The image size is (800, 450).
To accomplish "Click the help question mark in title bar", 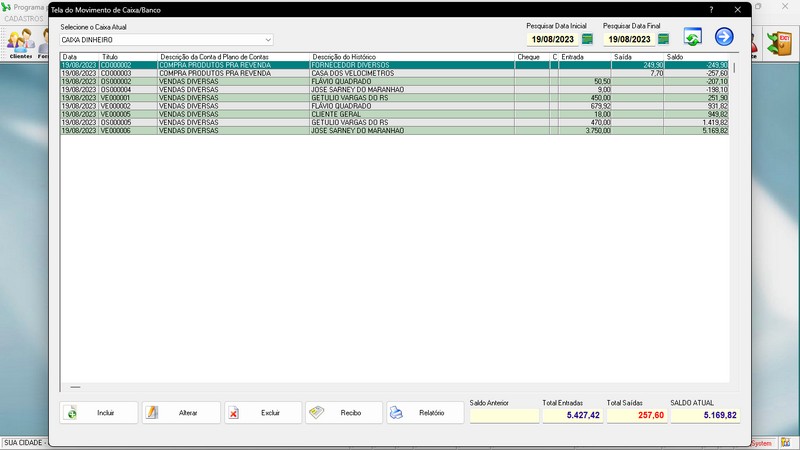I will point(711,10).
